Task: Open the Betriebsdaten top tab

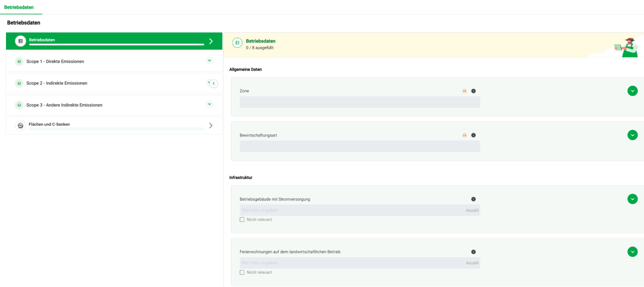Action: tap(19, 7)
